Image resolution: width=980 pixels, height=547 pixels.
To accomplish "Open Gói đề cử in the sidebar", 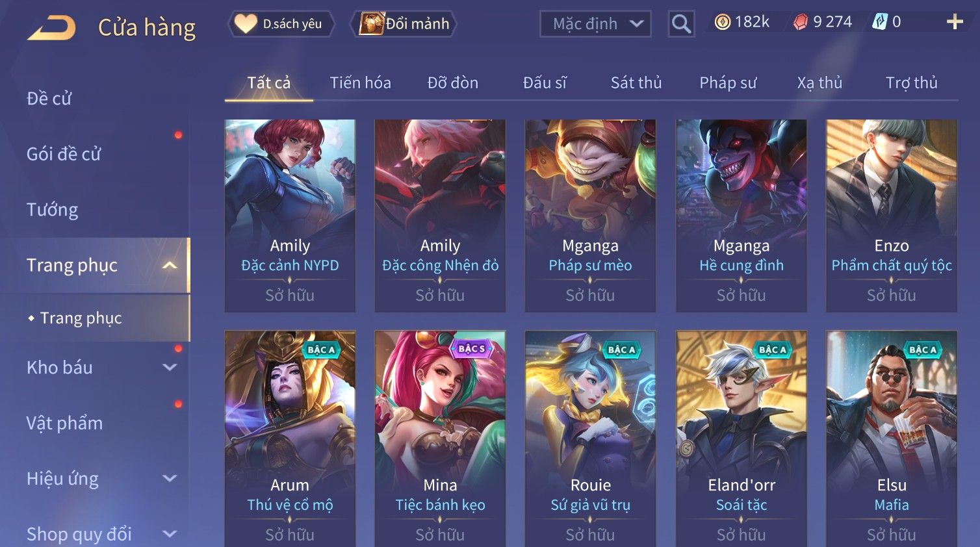I will click(64, 154).
